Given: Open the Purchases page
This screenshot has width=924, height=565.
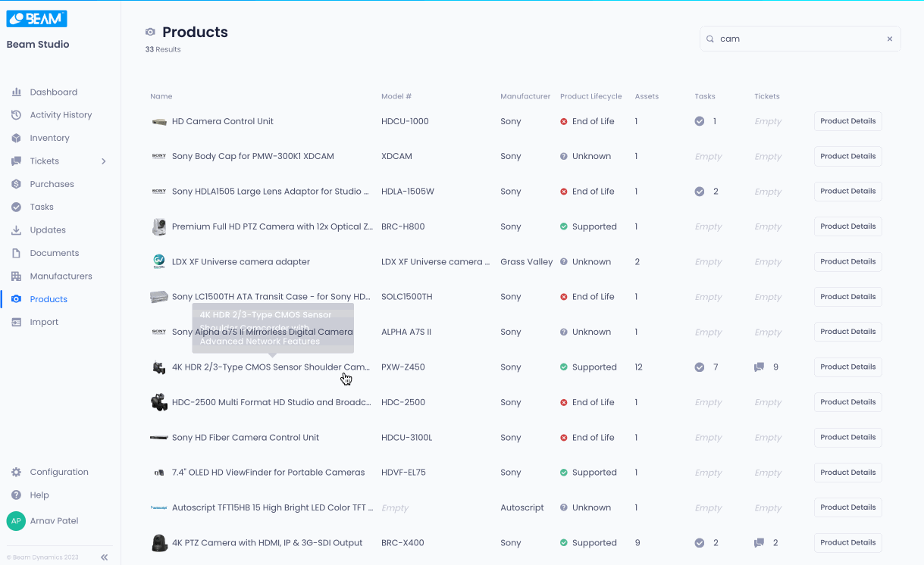Looking at the screenshot, I should tap(52, 184).
